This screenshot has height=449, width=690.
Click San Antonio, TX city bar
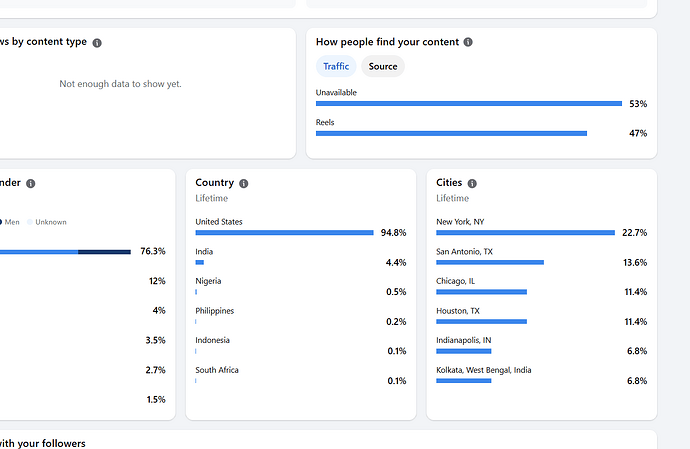[490, 262]
